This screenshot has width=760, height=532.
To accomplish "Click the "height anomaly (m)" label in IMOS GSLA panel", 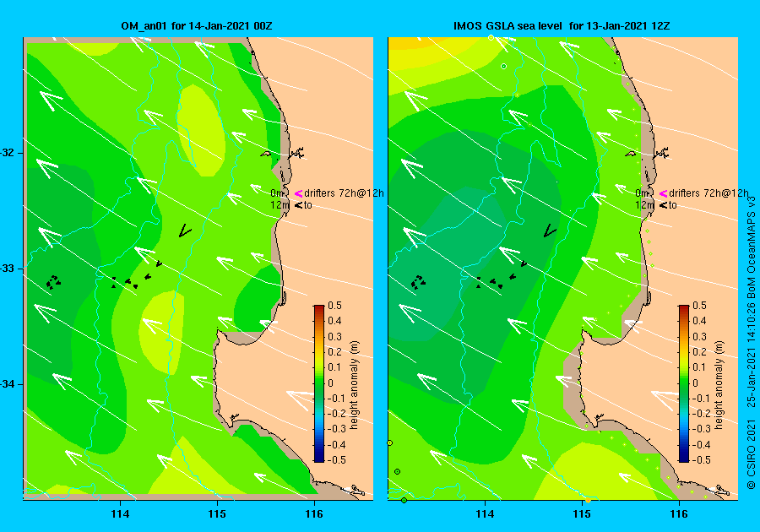I will (719, 385).
